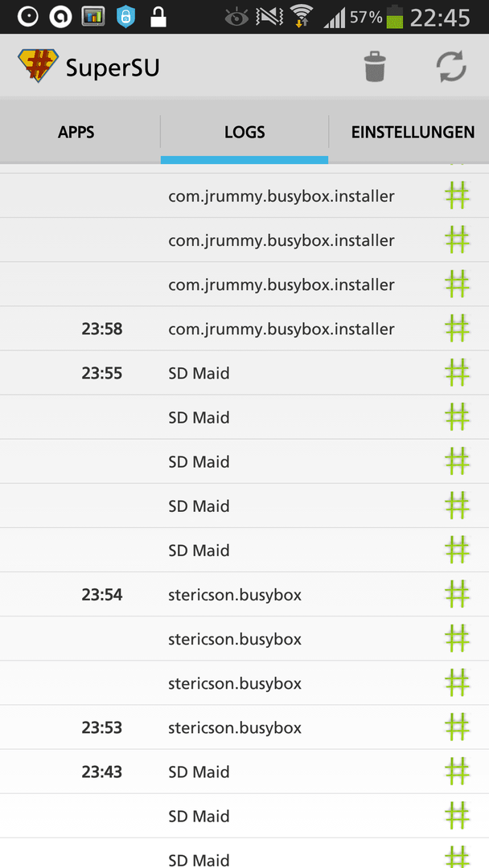The image size is (489, 868).
Task: Tap green hash icon for 23:58 busybox.installer entry
Action: pyautogui.click(x=457, y=328)
